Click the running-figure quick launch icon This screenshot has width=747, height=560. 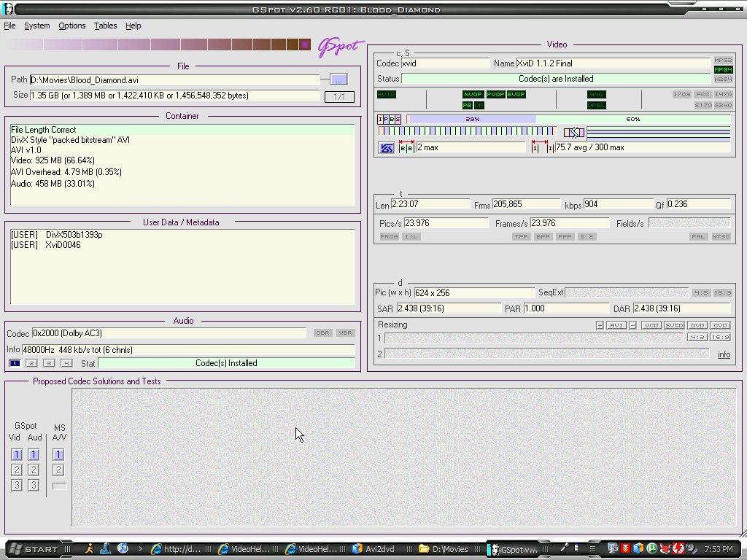tap(89, 548)
